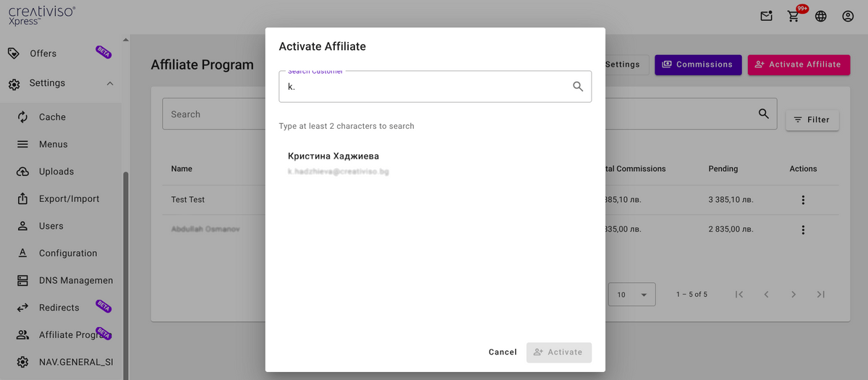Click the magnifier icon in Search Customer field
The width and height of the screenshot is (868, 380).
click(x=578, y=86)
